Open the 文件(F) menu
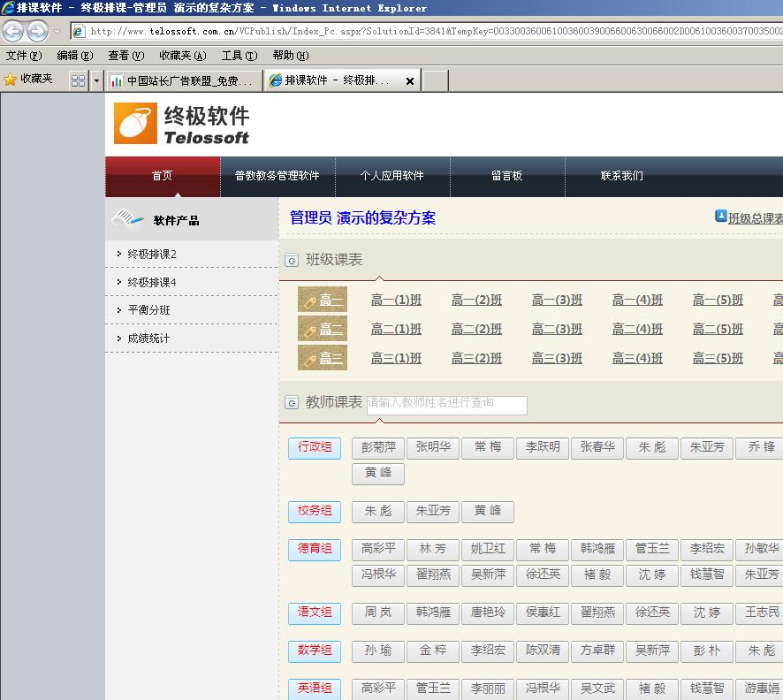 tap(24, 56)
